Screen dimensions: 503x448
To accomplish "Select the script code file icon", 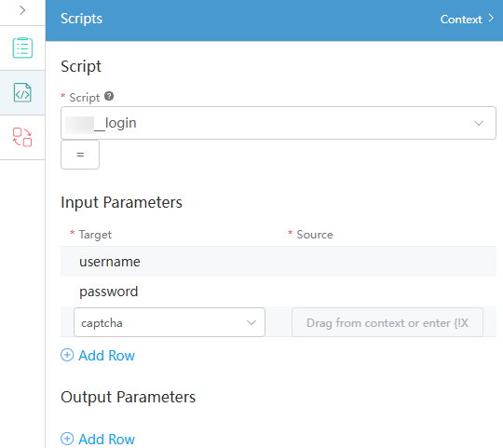I will tap(22, 93).
